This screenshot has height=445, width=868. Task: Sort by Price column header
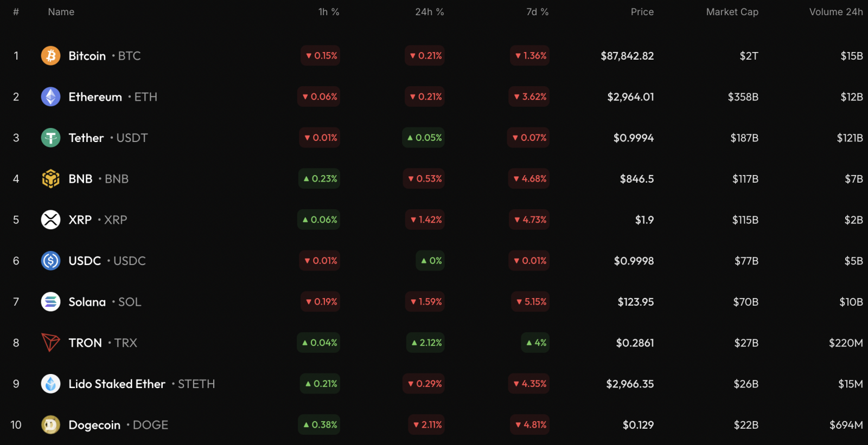point(642,12)
